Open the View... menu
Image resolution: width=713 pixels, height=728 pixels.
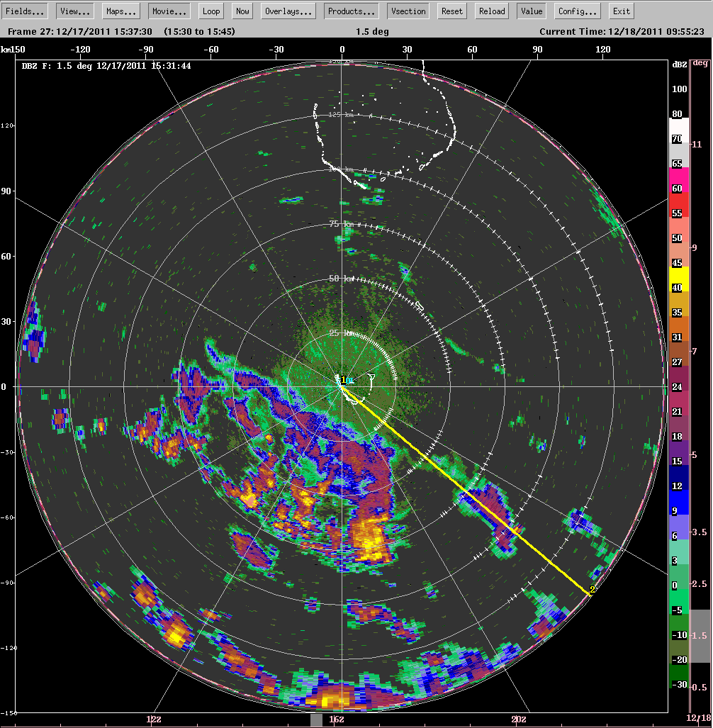point(75,11)
